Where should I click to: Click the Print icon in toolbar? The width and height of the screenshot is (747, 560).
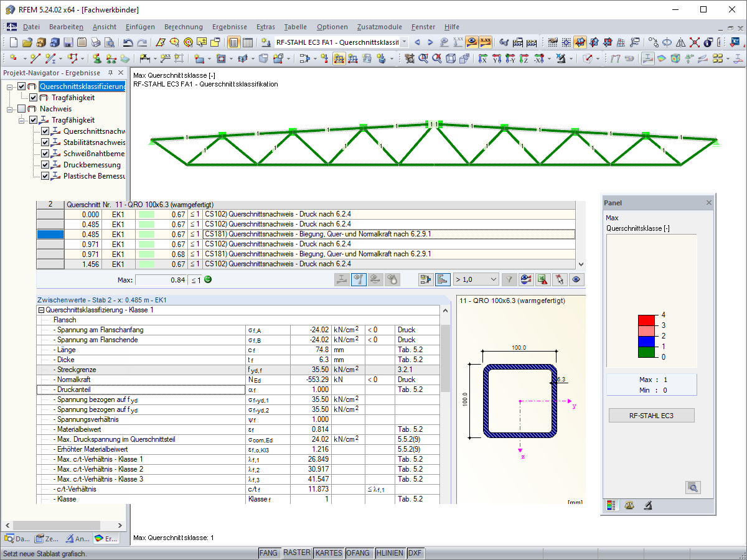95,42
